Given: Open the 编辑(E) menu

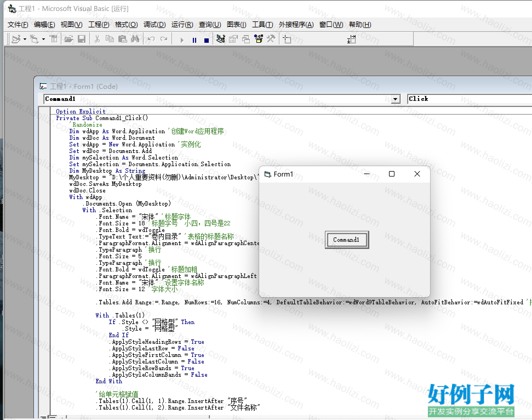Looking at the screenshot, I should pos(44,25).
